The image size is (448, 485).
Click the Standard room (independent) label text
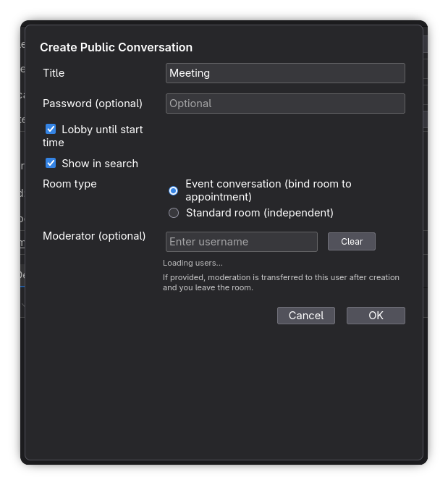point(259,213)
